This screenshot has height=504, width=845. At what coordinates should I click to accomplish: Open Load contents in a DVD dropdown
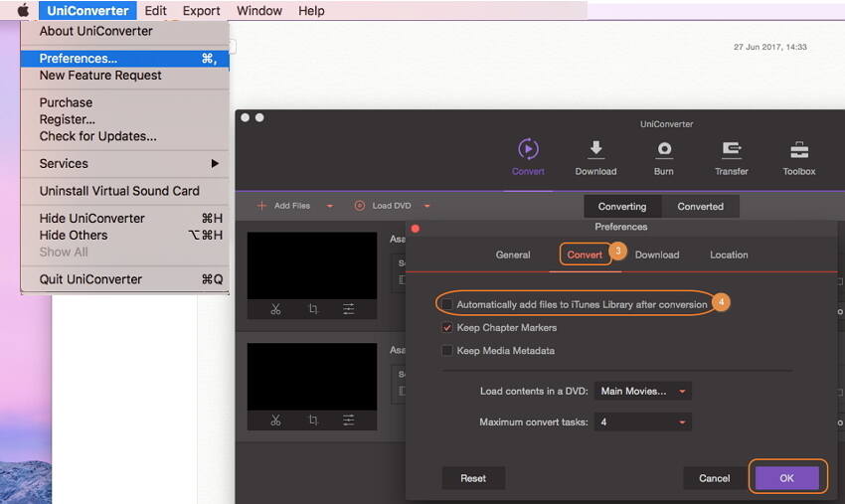click(x=643, y=391)
